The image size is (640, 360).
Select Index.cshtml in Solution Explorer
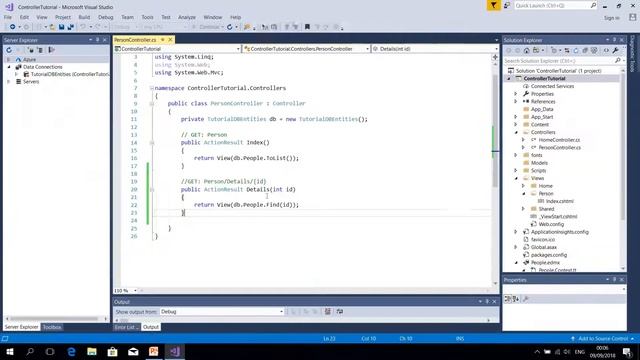(559, 201)
